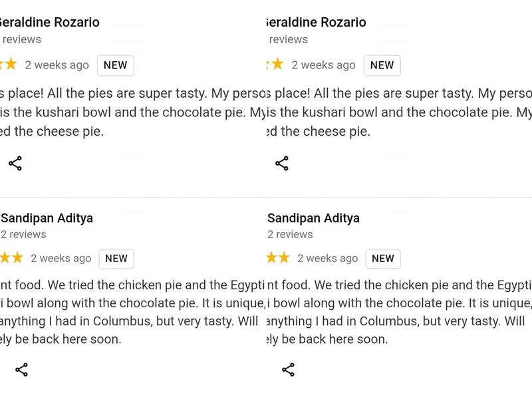Click NEW badge on Geraldine's left review
Image resolution: width=532 pixels, height=399 pixels.
116,65
